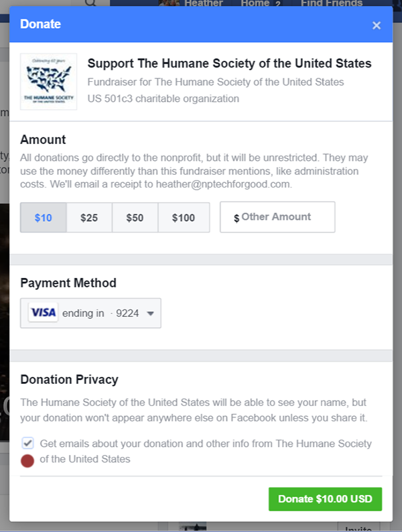Image resolution: width=402 pixels, height=532 pixels.
Task: Select the $50 donation amount
Action: click(135, 218)
